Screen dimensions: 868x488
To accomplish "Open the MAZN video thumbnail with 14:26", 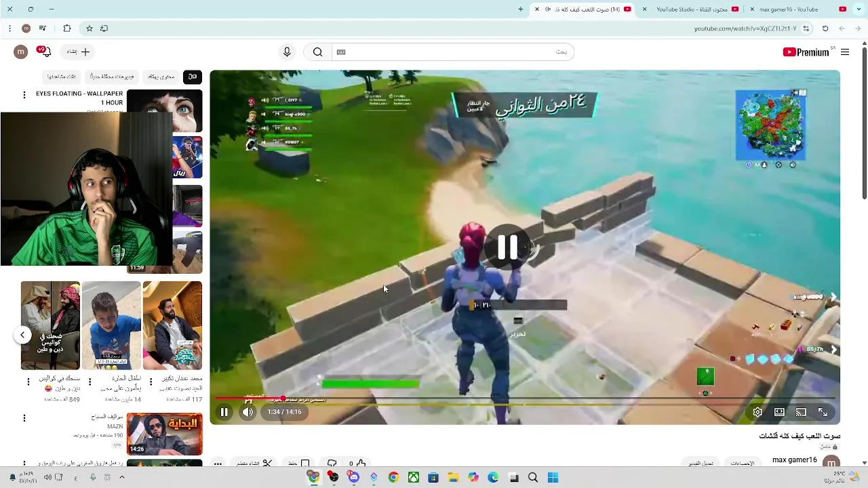I will click(x=164, y=434).
